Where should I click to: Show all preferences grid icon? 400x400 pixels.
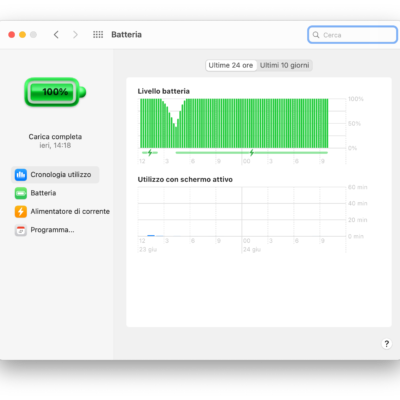tap(98, 35)
